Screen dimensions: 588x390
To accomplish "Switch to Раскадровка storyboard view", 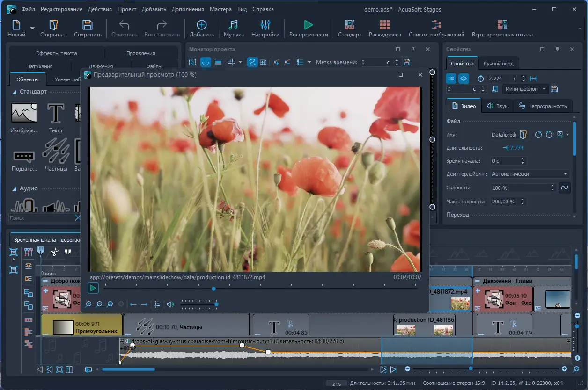I will pyautogui.click(x=384, y=28).
